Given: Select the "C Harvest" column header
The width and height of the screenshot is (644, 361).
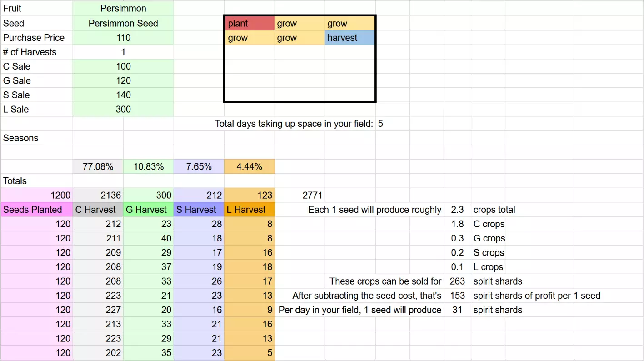Looking at the screenshot, I should pos(98,210).
